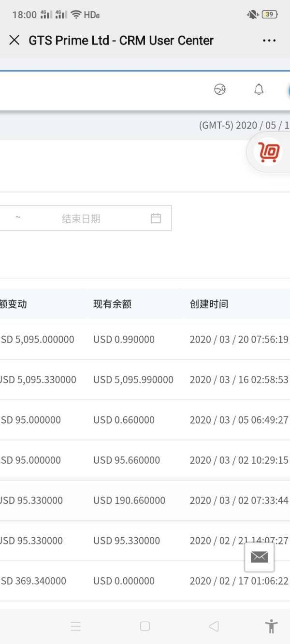Tap Android back triangle button
Viewport: 290px width, 644px height.
click(213, 627)
